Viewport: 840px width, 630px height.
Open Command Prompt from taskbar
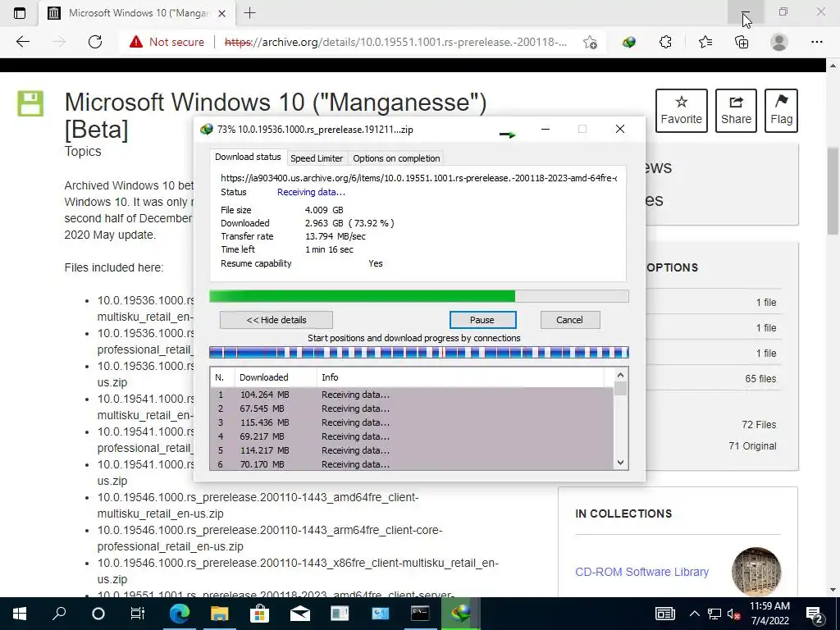click(420, 614)
